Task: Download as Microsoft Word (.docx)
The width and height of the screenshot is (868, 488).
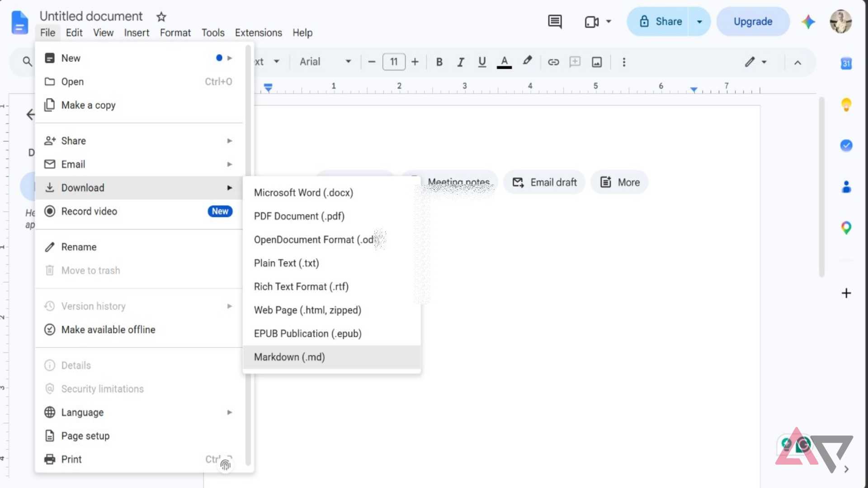Action: click(x=332, y=193)
